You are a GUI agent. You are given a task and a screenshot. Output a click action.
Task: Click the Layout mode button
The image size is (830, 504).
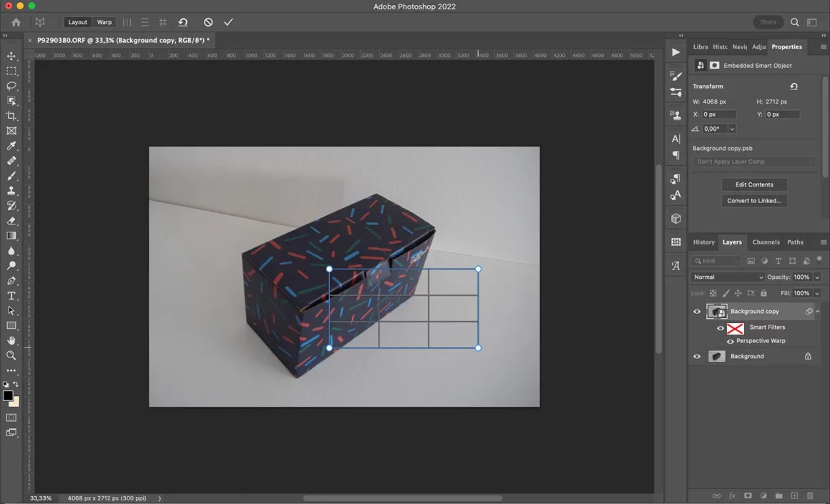(x=77, y=22)
